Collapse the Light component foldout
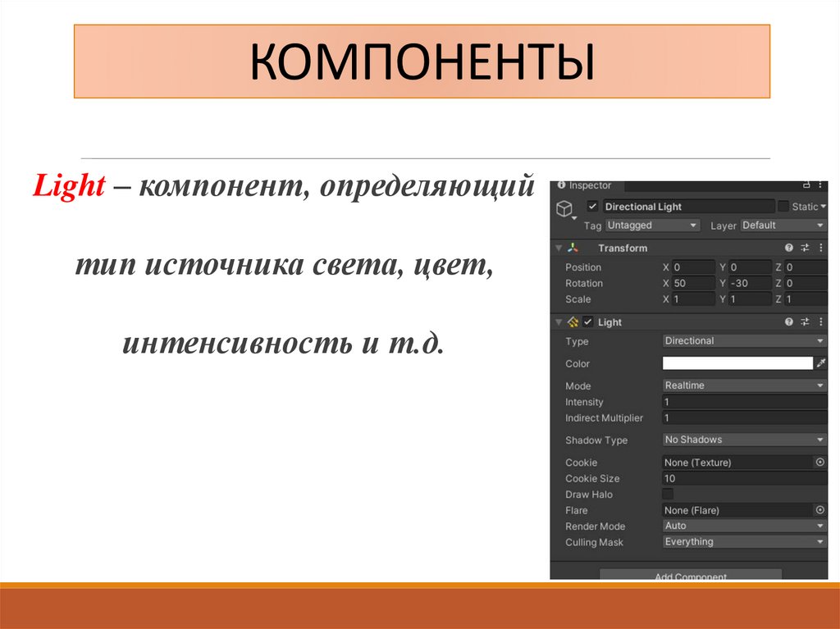 click(559, 322)
